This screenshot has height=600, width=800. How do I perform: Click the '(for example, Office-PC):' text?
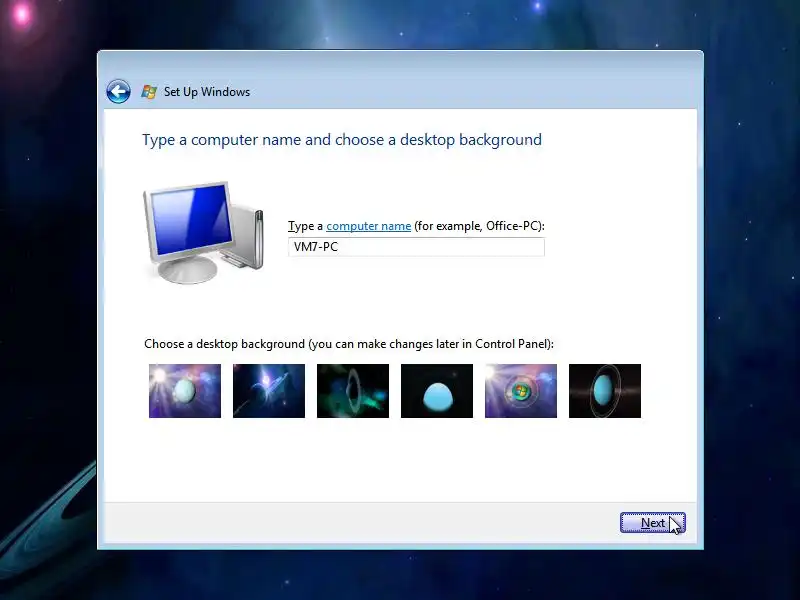[479, 226]
